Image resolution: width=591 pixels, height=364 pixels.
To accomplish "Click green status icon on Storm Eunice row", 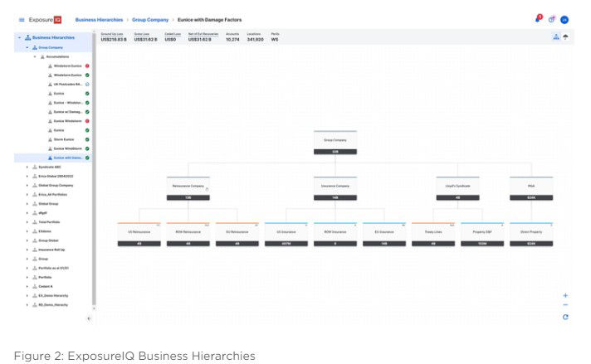I will [87, 139].
